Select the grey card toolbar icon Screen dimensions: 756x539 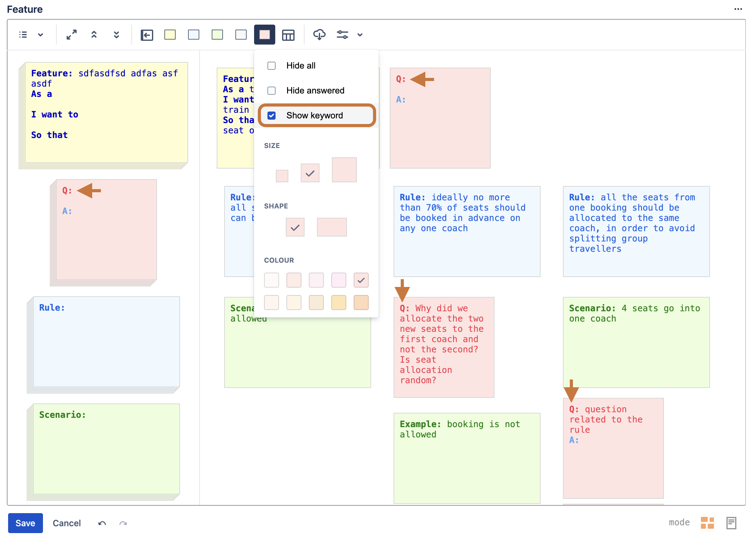pyautogui.click(x=241, y=35)
